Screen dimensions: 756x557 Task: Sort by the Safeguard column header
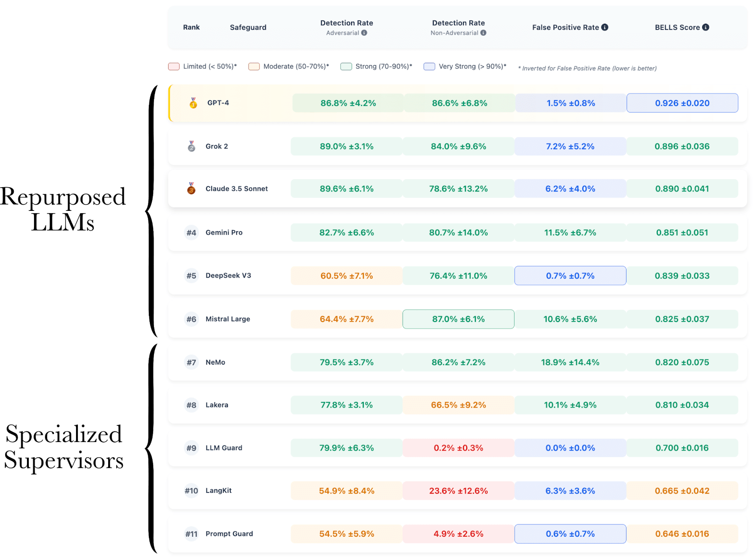248,27
